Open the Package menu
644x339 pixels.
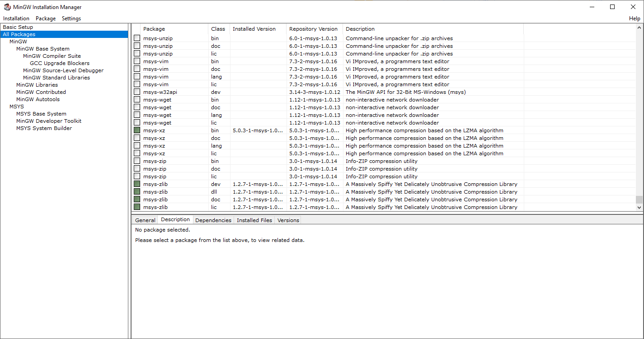coord(46,19)
